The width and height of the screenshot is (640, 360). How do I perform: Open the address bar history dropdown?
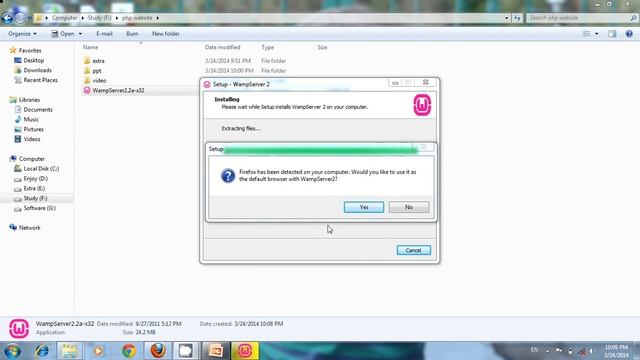pos(507,18)
